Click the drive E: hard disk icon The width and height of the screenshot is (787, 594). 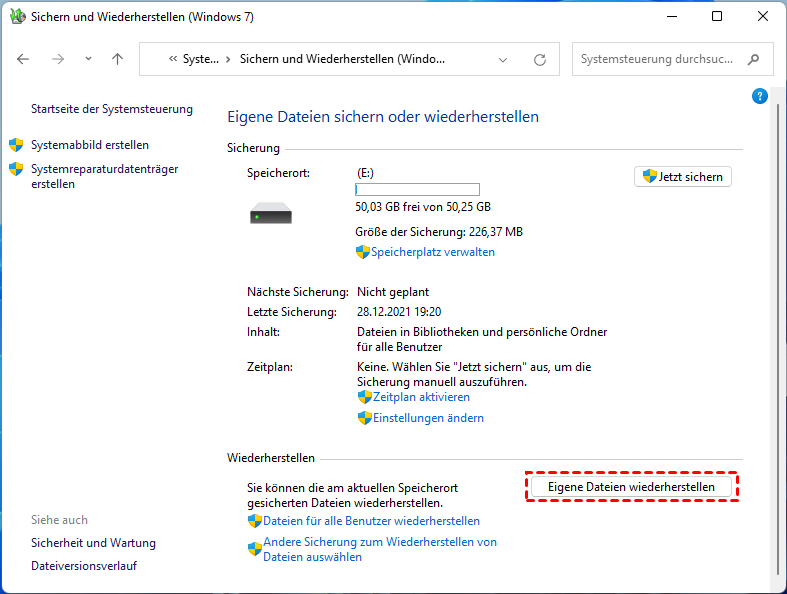[x=271, y=213]
